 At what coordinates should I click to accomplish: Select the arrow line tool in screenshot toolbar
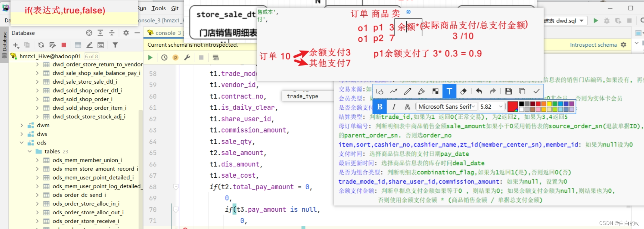click(394, 91)
